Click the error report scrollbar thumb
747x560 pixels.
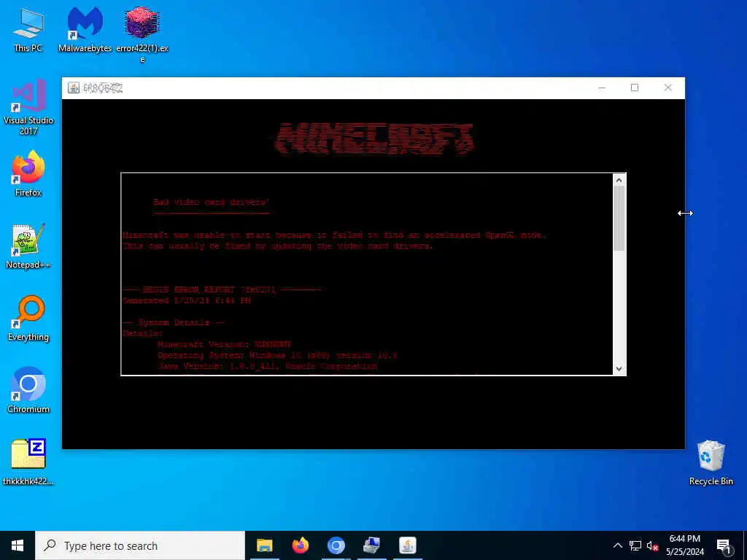click(x=619, y=219)
